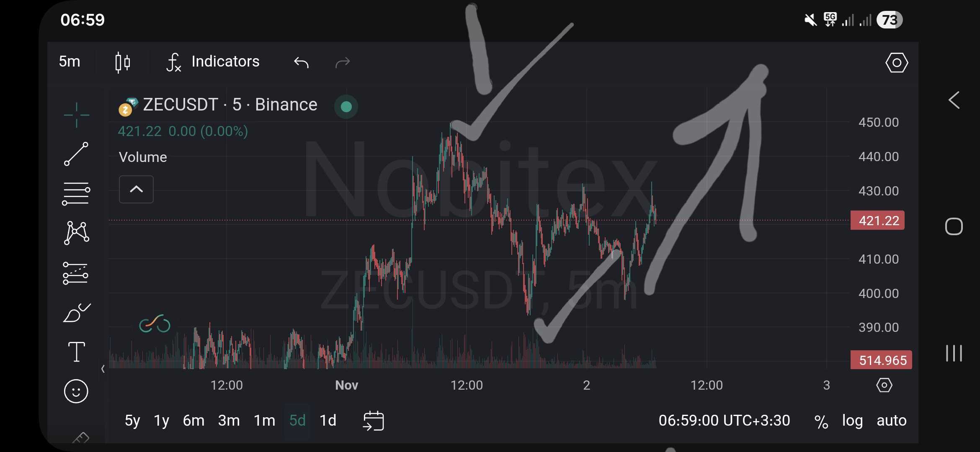Collapse the indicator legend chevron
Image resolution: width=980 pixels, height=452 pixels.
(136, 190)
